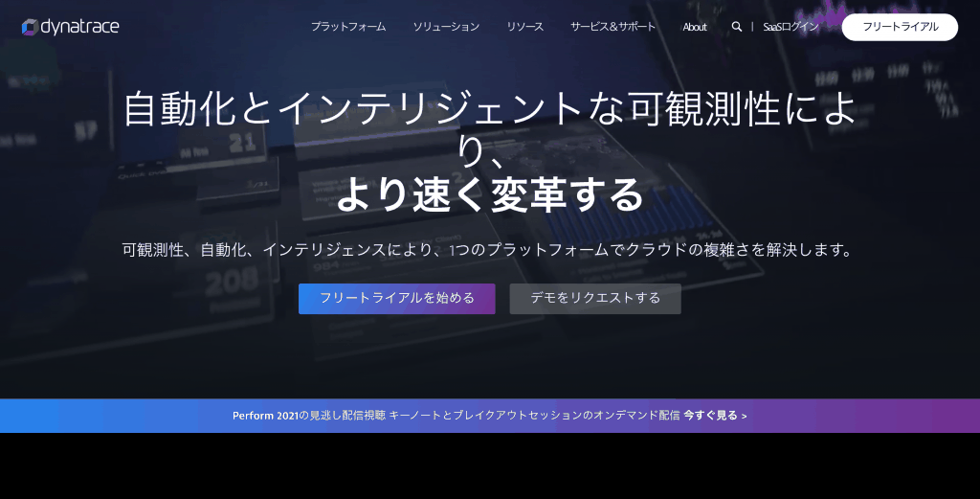The image size is (980, 499).
Task: Open the search magnifier icon
Action: (x=737, y=27)
